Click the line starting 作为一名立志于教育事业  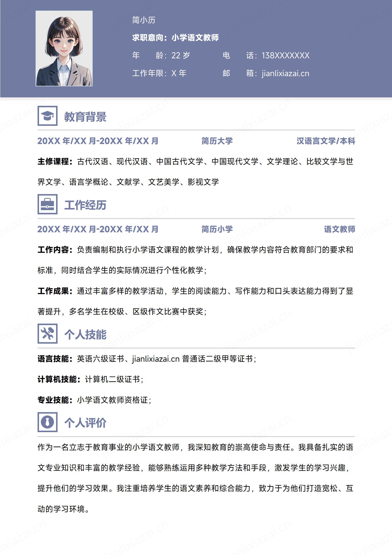(x=195, y=447)
